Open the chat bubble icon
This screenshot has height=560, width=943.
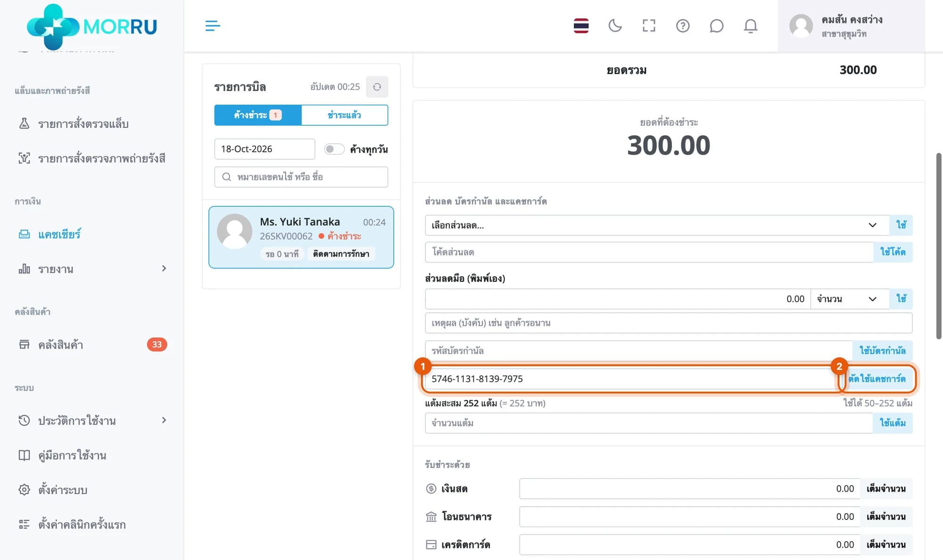pos(716,26)
